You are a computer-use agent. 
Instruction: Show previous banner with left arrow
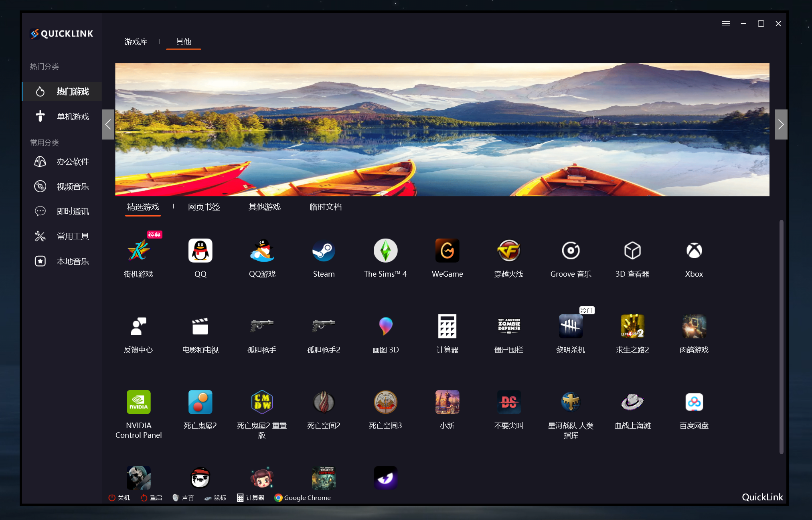point(108,124)
